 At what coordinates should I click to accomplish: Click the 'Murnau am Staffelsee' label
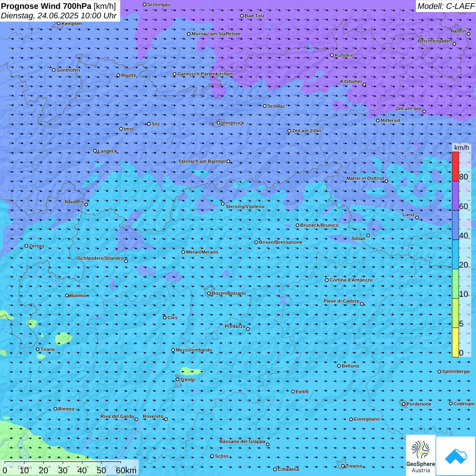point(216,34)
